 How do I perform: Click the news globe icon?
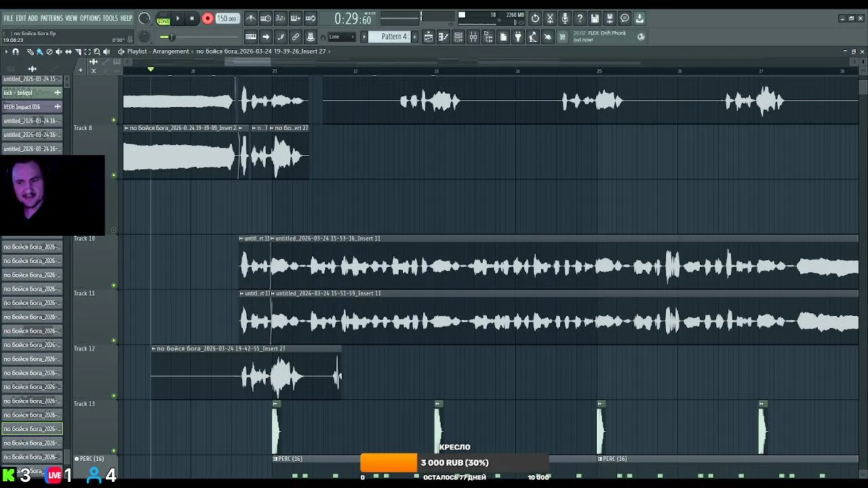coord(642,37)
